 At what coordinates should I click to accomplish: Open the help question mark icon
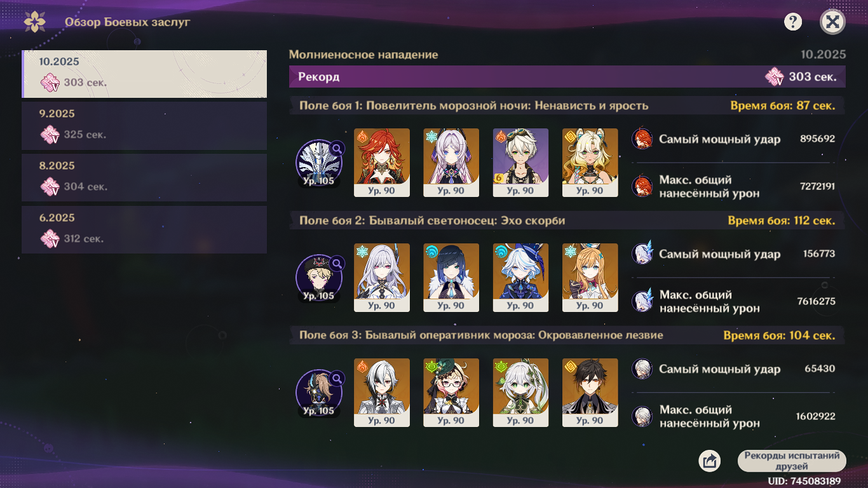point(793,22)
